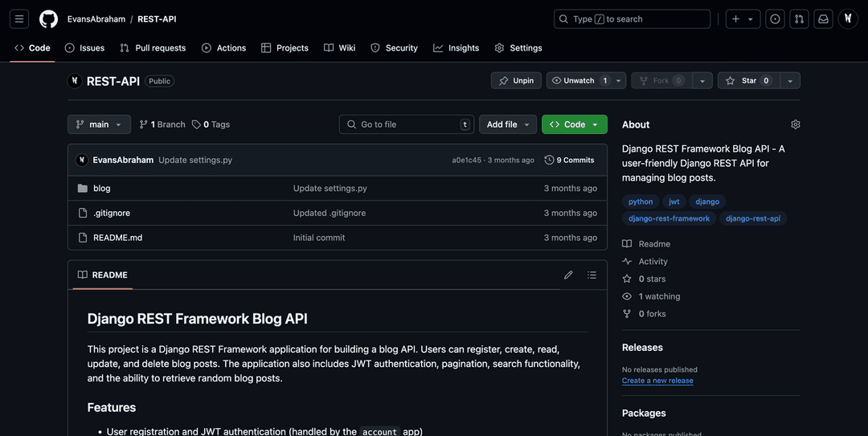Screen dimensions: 868x436
Task: Open the 0 Tags link
Action: tap(211, 124)
